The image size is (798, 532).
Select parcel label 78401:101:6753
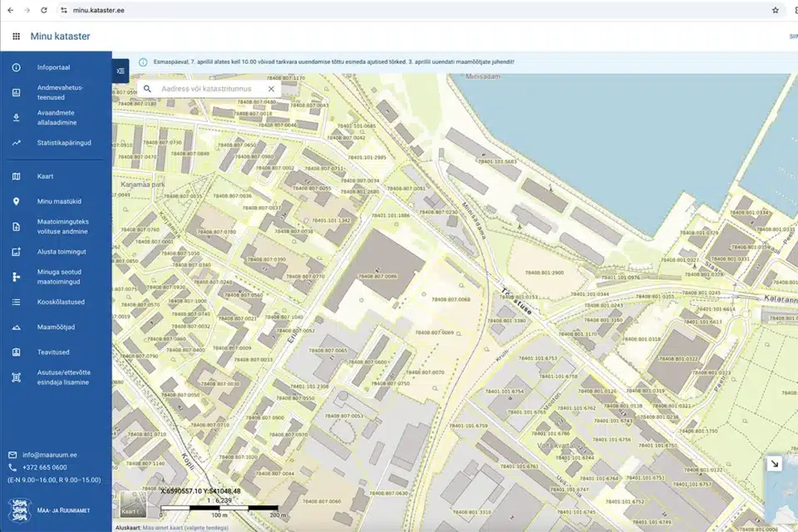click(538, 358)
